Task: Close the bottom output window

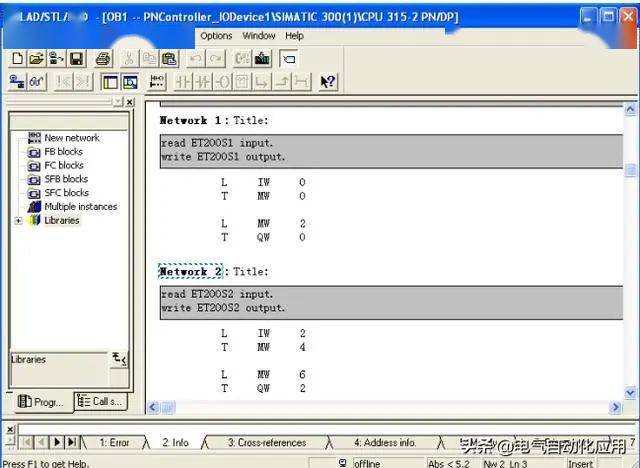Action: pos(10,429)
